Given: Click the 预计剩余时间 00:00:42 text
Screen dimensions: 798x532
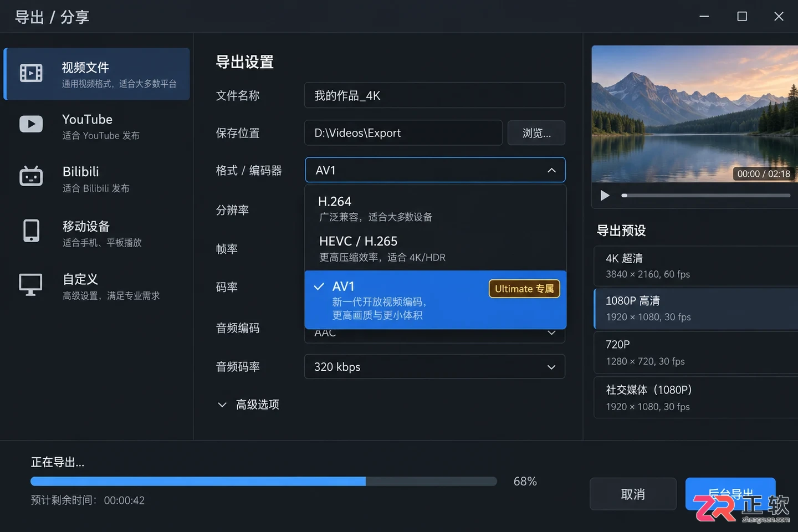Looking at the screenshot, I should click(88, 500).
